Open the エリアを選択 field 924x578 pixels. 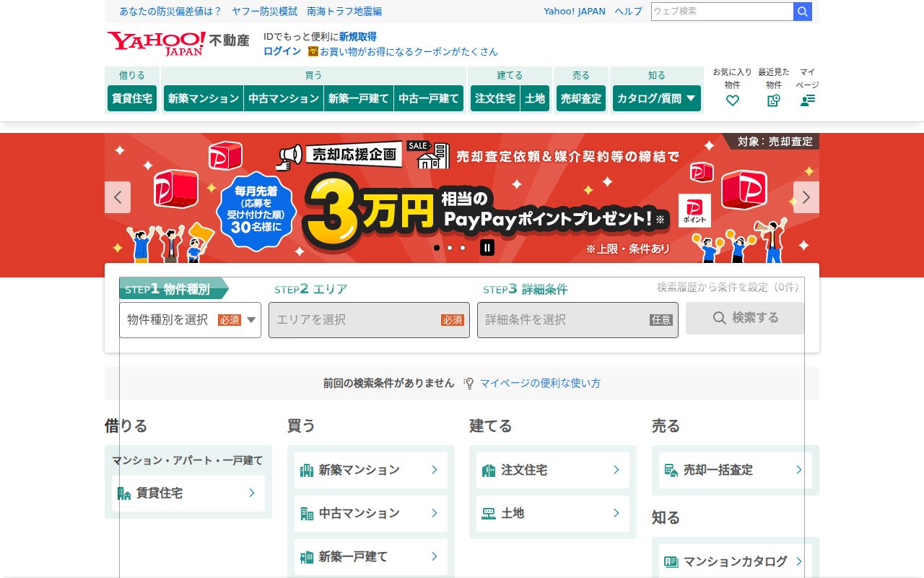pyautogui.click(x=369, y=320)
